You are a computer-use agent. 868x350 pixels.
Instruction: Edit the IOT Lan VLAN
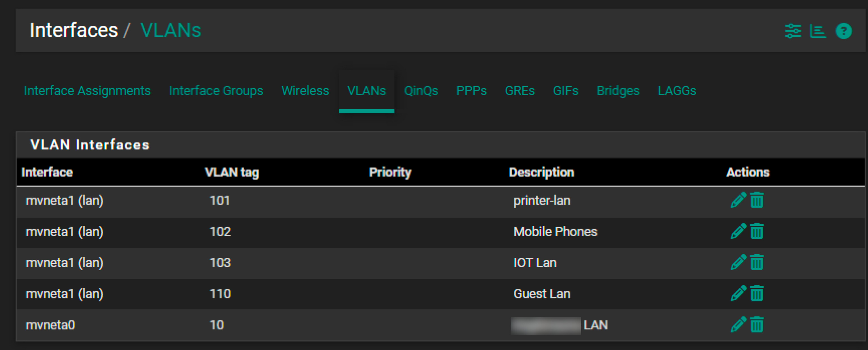coord(738,262)
